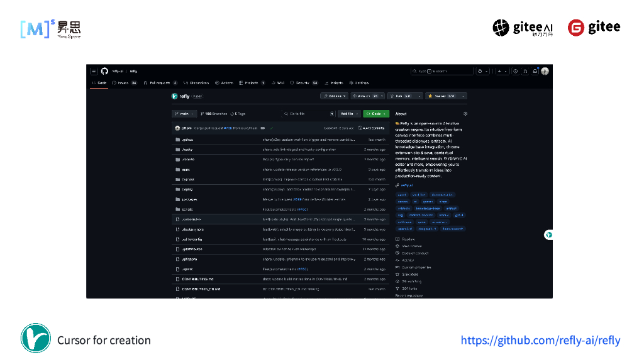Open the 4,413 Commits link

point(371,128)
